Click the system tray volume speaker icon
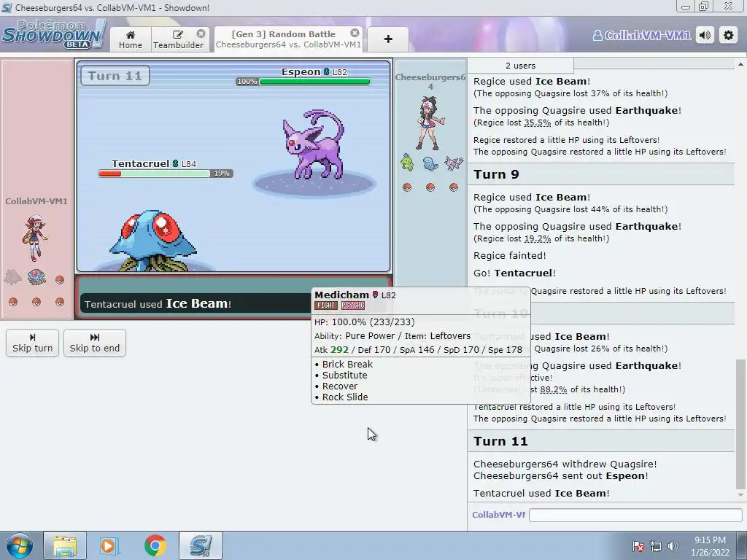 tap(673, 547)
